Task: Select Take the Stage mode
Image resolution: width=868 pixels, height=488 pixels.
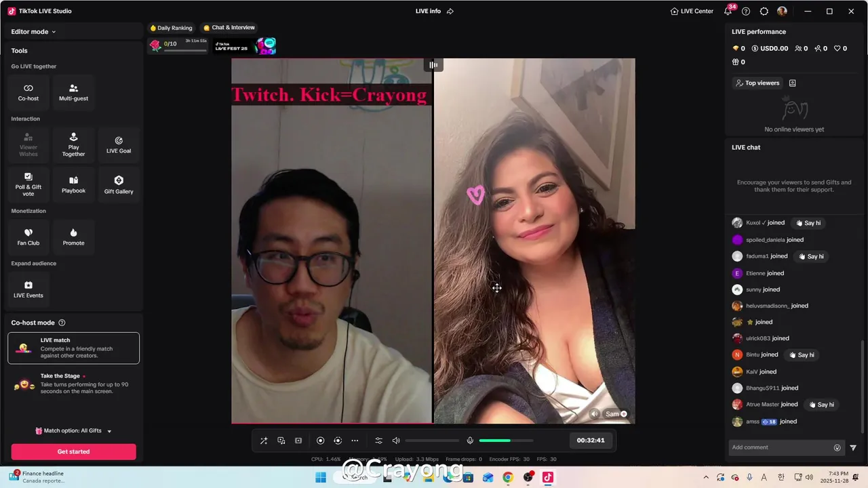Action: (73, 384)
